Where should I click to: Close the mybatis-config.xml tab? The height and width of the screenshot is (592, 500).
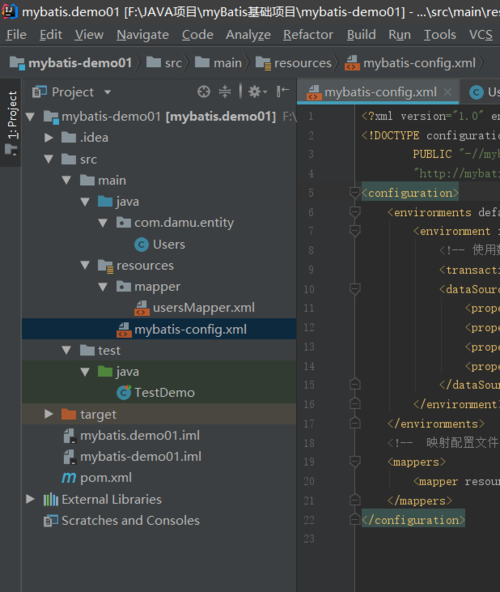pos(448,92)
